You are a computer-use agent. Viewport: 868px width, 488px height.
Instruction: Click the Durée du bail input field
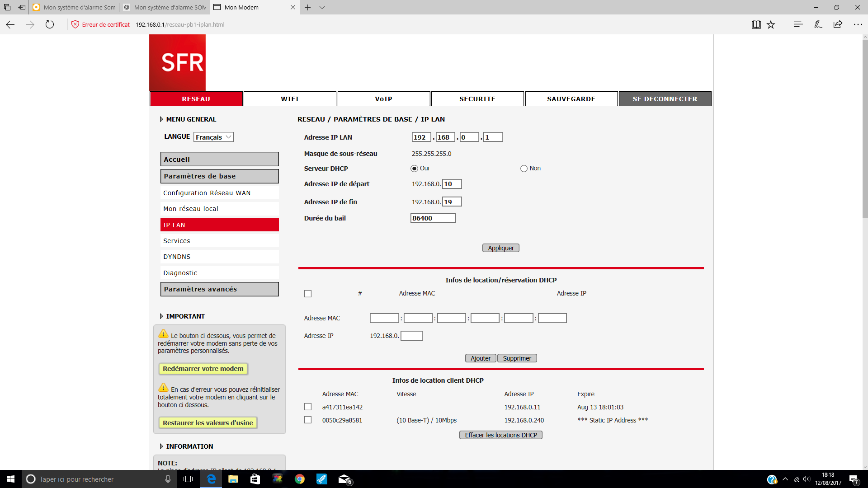[433, 218]
